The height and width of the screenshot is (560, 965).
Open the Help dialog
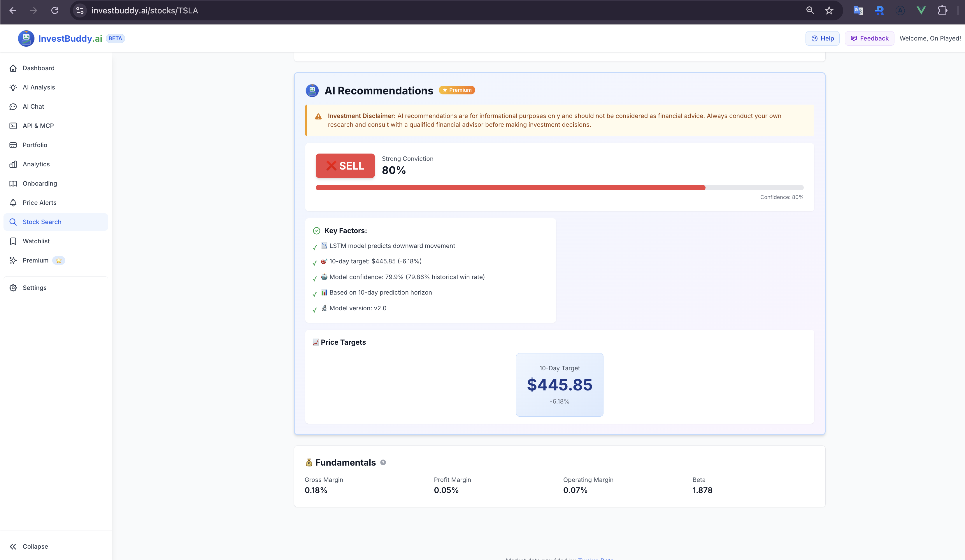coord(822,38)
